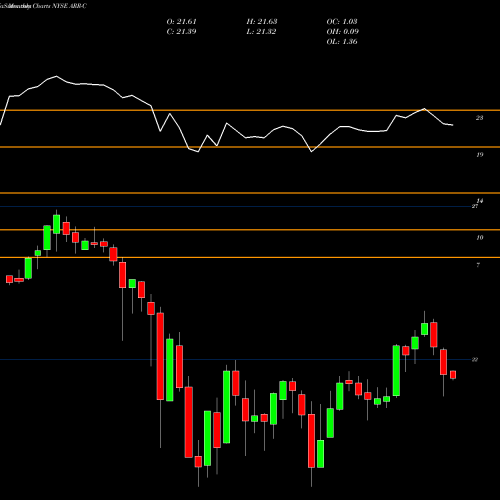500x500 pixels.
Task: Click the chart title ending in NYSE ARR-C
Action: (43, 6)
